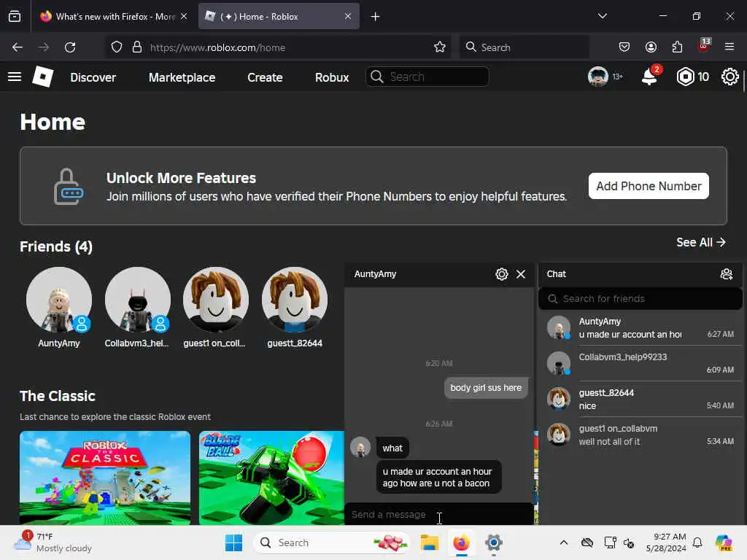Open Roblox settings gear in navbar
This screenshot has width=747, height=560.
[729, 77]
